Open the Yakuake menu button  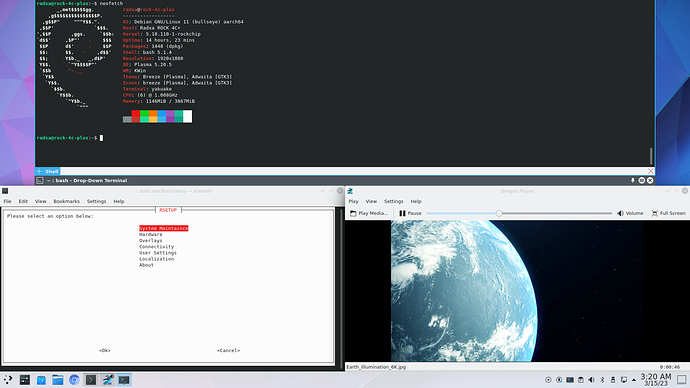tap(642, 180)
